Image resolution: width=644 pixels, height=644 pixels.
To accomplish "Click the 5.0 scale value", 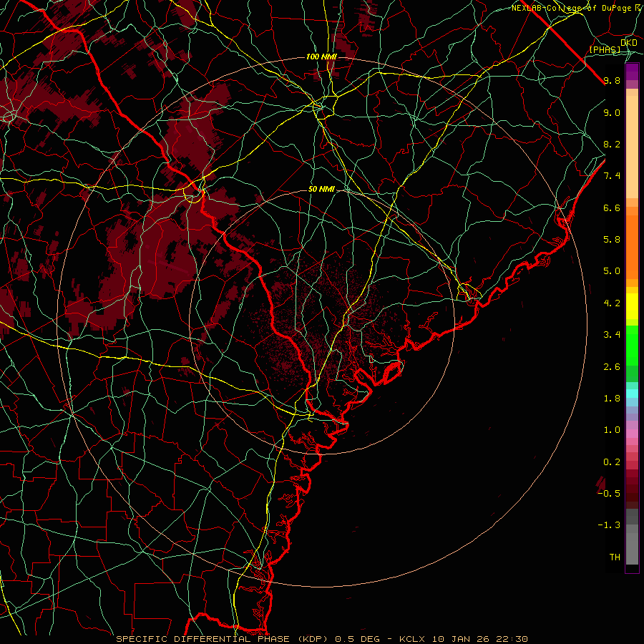I will [612, 271].
